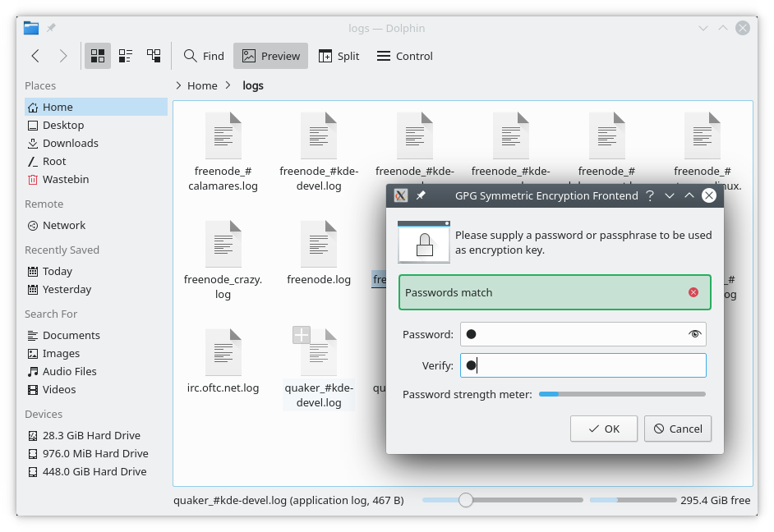This screenshot has height=532, width=774.
Task: Select Wastebin in the Places panel
Action: [x=66, y=179]
